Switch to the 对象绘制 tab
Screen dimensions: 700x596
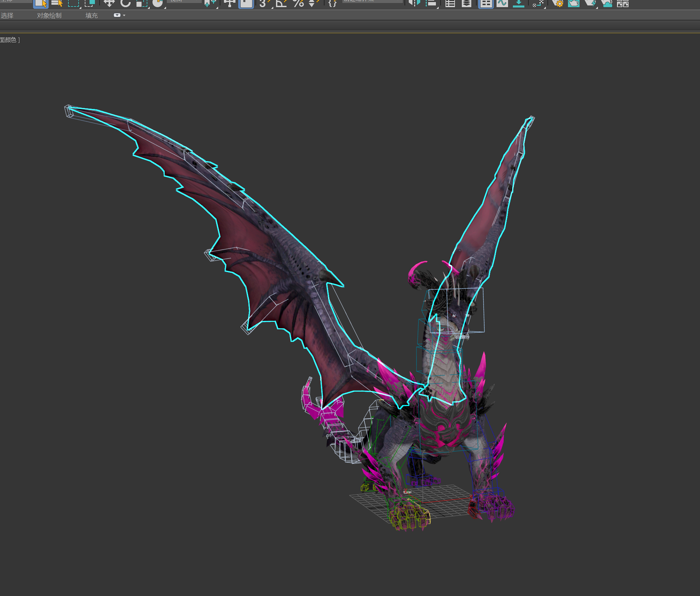pos(49,16)
